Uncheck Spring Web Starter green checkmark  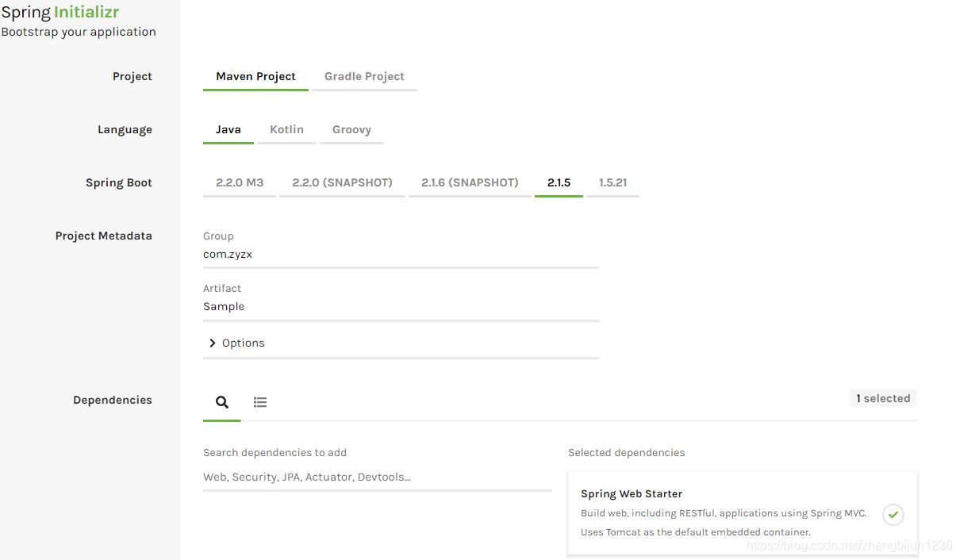pyautogui.click(x=893, y=514)
